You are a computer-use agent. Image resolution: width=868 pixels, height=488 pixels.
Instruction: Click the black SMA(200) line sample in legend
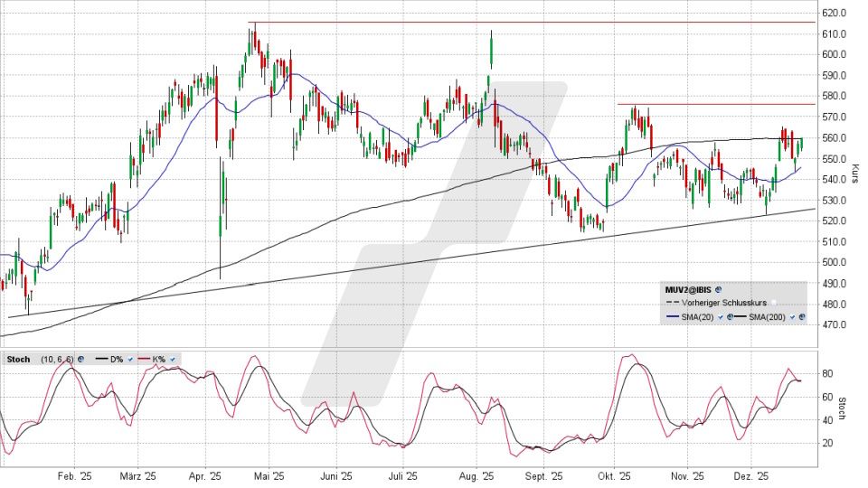tap(741, 316)
